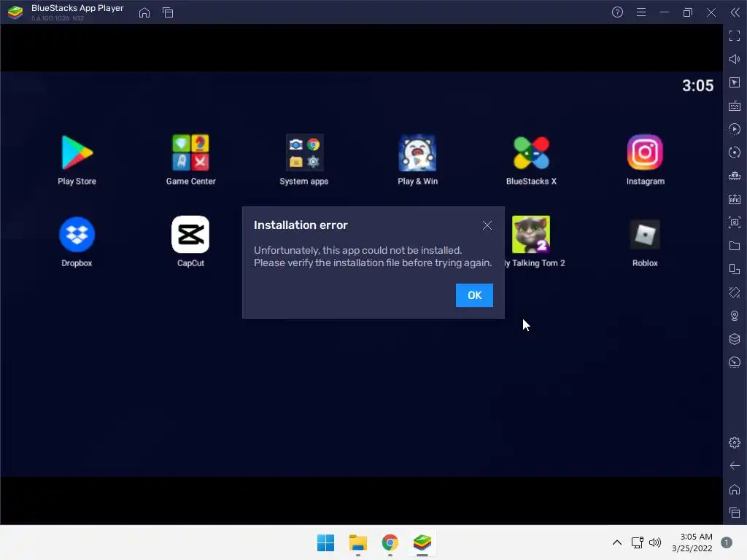The image size is (747, 560).
Task: Click OK in Installation error dialog
Action: 474,295
